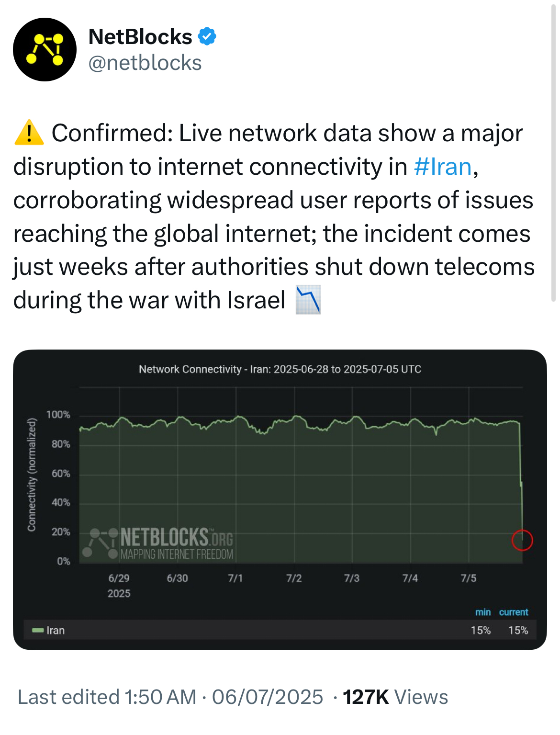Click the 100% label on y-axis
This screenshot has height=735, width=560.
[x=58, y=415]
